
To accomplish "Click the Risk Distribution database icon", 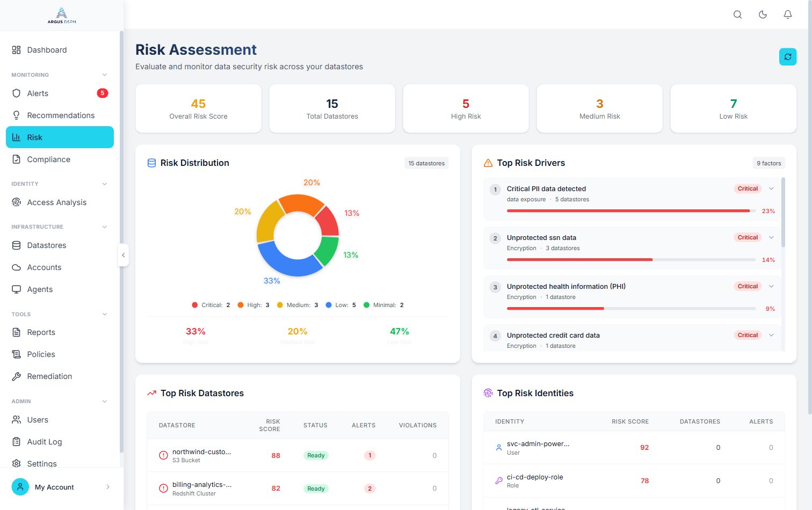I will tap(151, 163).
